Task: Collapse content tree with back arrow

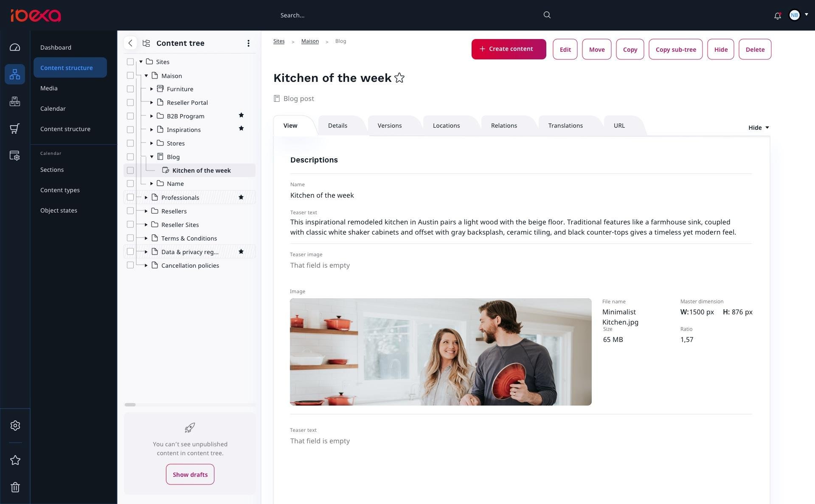Action: [x=130, y=43]
